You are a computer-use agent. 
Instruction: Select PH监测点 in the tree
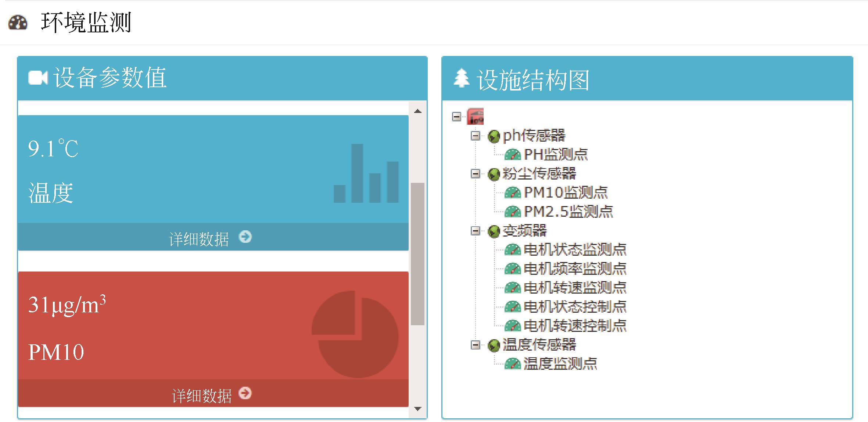pos(556,155)
